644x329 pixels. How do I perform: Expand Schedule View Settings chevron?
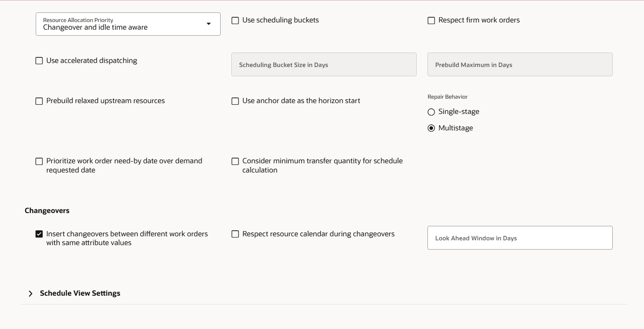(30, 294)
